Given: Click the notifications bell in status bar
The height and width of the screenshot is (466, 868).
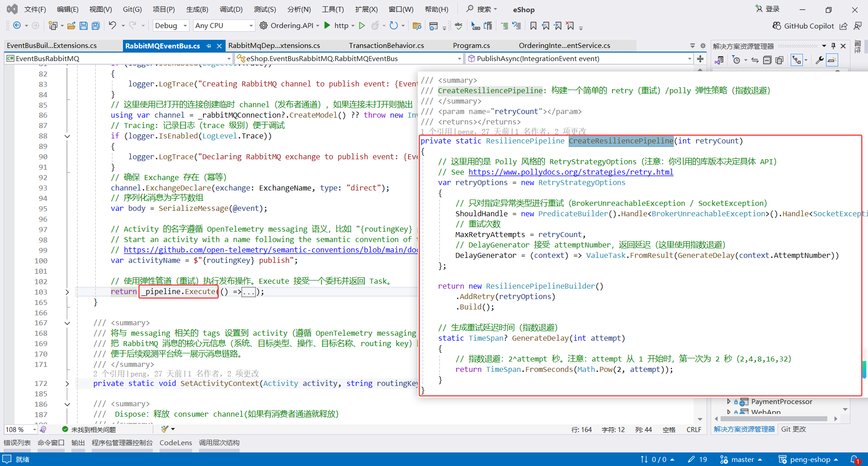Looking at the screenshot, I should coord(854,460).
